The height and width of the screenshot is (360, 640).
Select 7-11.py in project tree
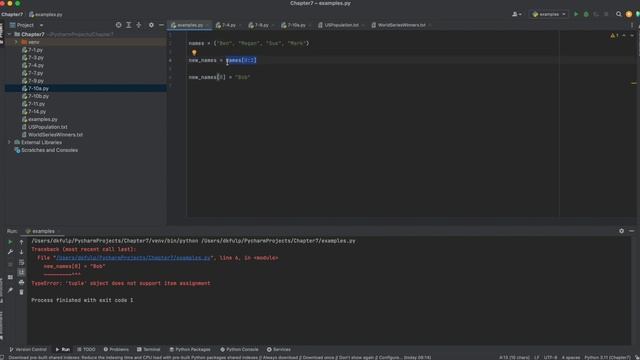37,104
